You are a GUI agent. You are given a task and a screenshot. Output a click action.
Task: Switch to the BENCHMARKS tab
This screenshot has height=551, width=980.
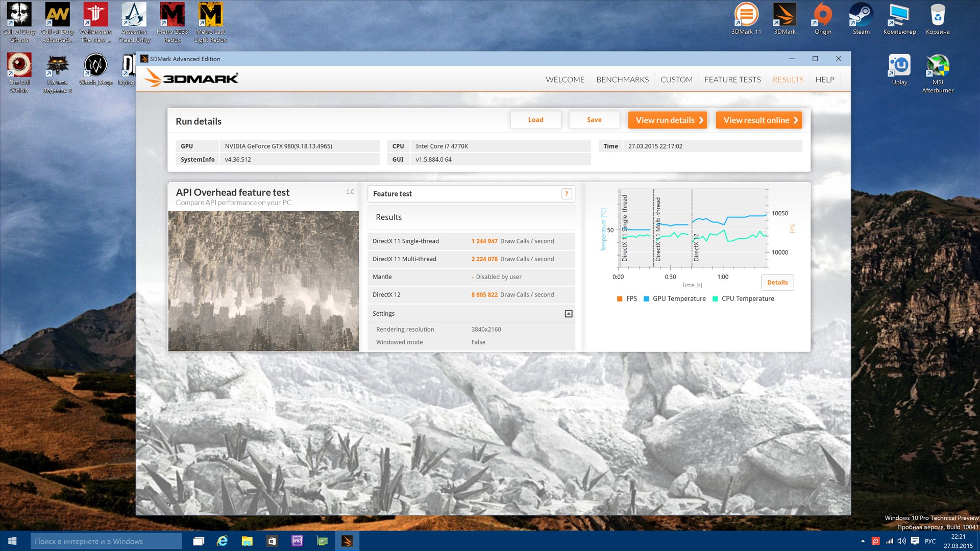(x=622, y=80)
